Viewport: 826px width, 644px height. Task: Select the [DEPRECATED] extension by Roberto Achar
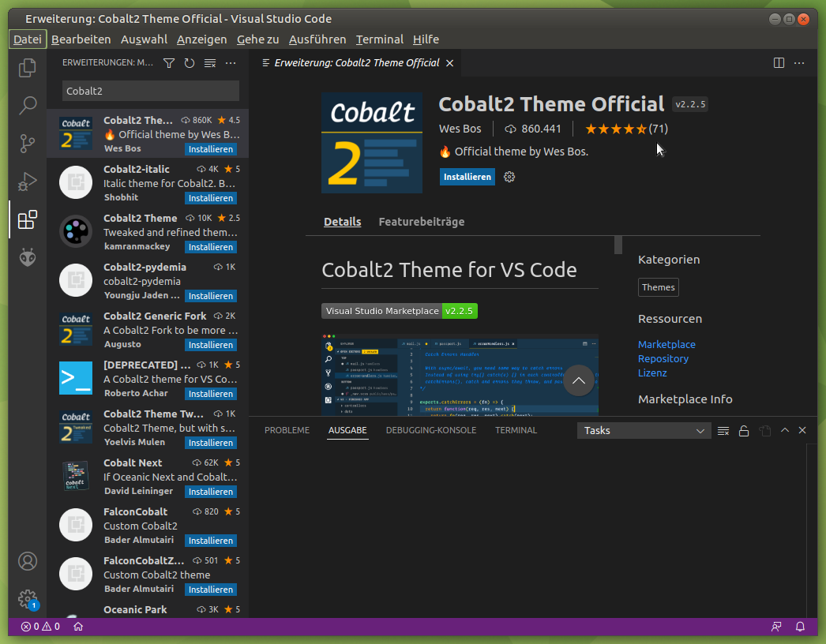point(148,379)
